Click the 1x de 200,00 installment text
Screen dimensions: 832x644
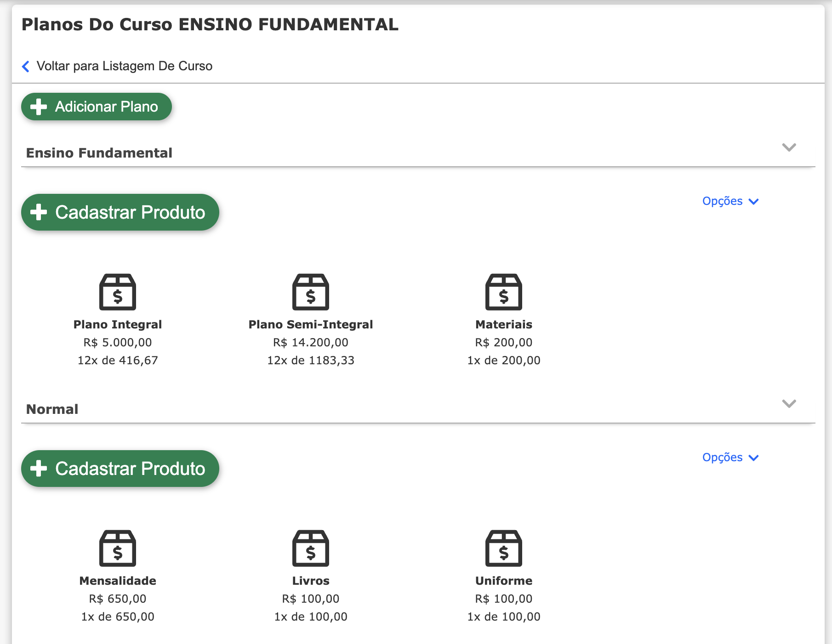504,361
